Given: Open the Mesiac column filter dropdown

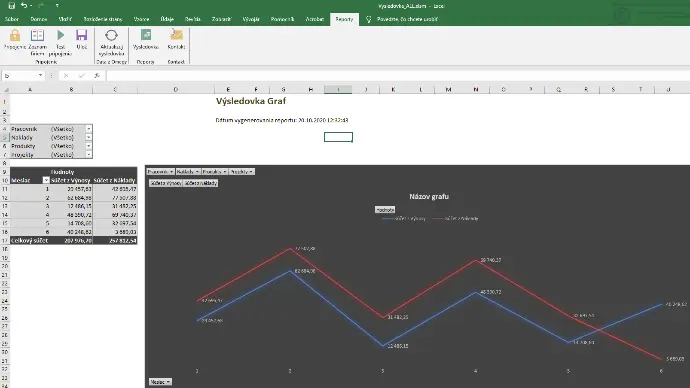Looking at the screenshot, I should 46,180.
